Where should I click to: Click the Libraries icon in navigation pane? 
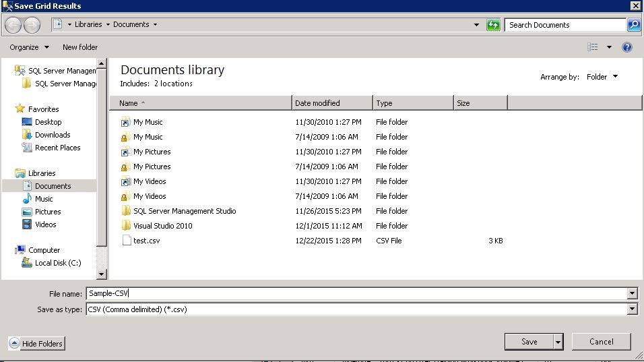(x=20, y=173)
